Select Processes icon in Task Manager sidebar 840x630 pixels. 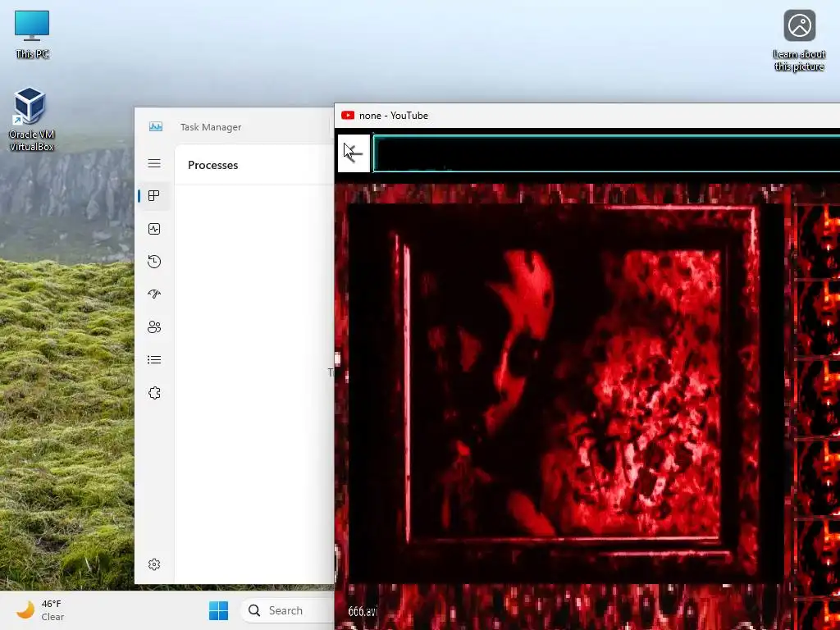[154, 195]
